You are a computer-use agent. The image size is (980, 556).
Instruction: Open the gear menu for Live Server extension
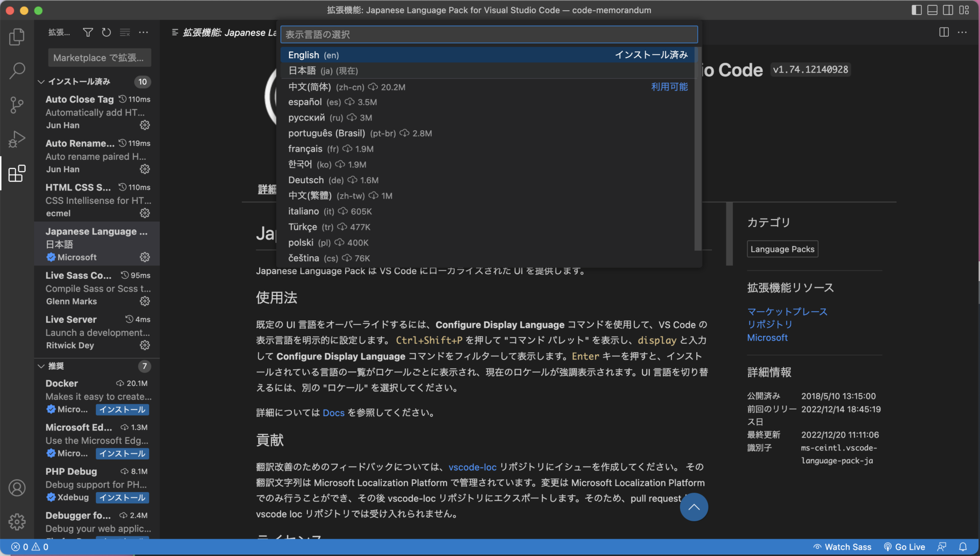tap(144, 345)
